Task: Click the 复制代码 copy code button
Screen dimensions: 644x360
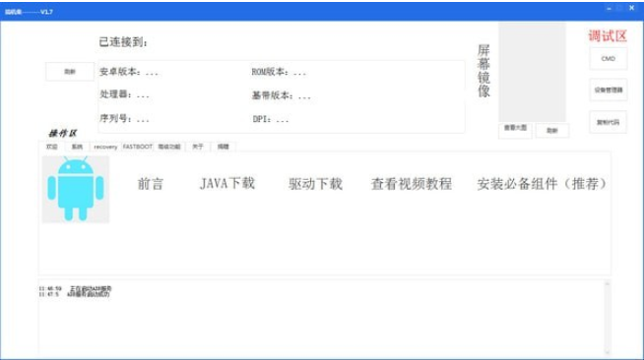Action: (609, 122)
